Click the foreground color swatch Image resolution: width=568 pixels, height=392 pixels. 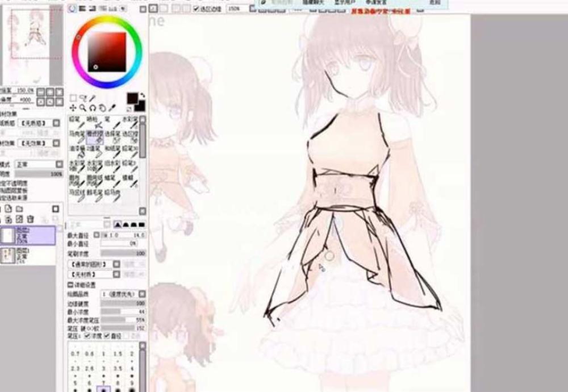point(132,98)
